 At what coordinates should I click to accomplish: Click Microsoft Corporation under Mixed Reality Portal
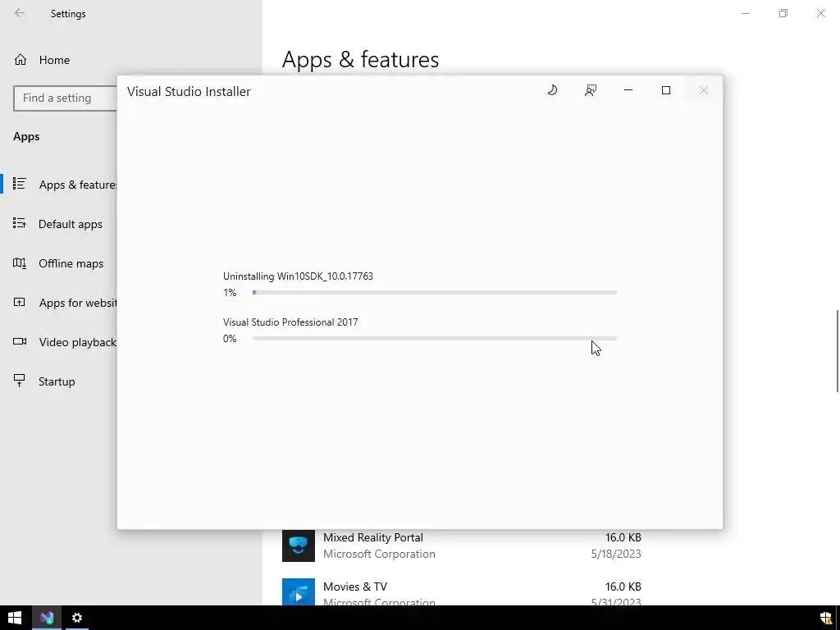pos(379,554)
